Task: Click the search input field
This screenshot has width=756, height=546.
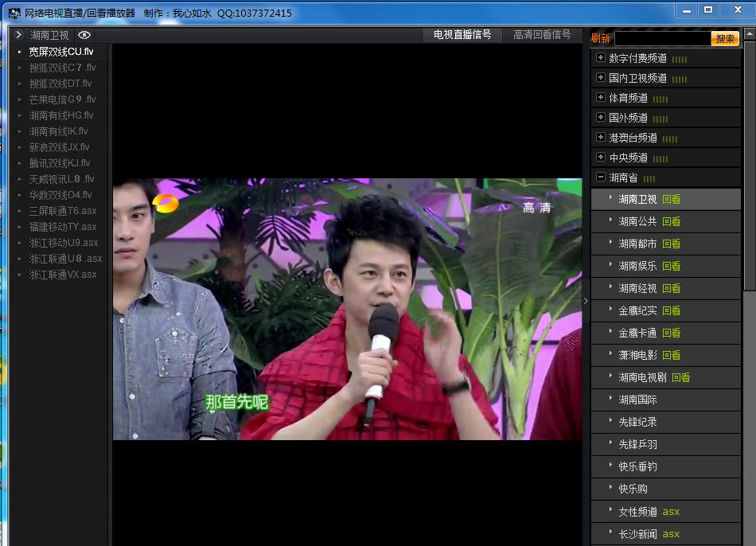Action: tap(663, 38)
